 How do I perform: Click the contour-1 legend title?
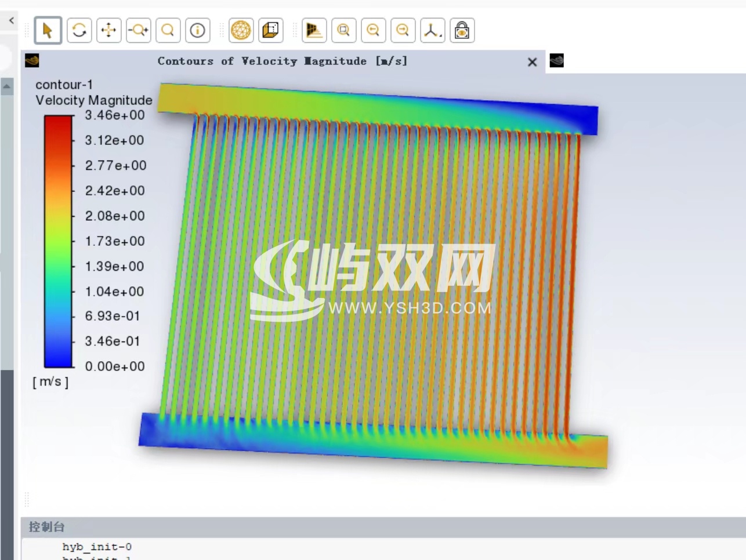(x=64, y=85)
